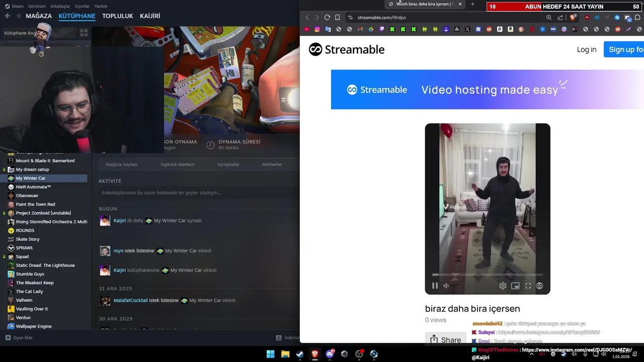The width and height of the screenshot is (644, 362).
Task: Go back in the browser
Action: (x=307, y=17)
